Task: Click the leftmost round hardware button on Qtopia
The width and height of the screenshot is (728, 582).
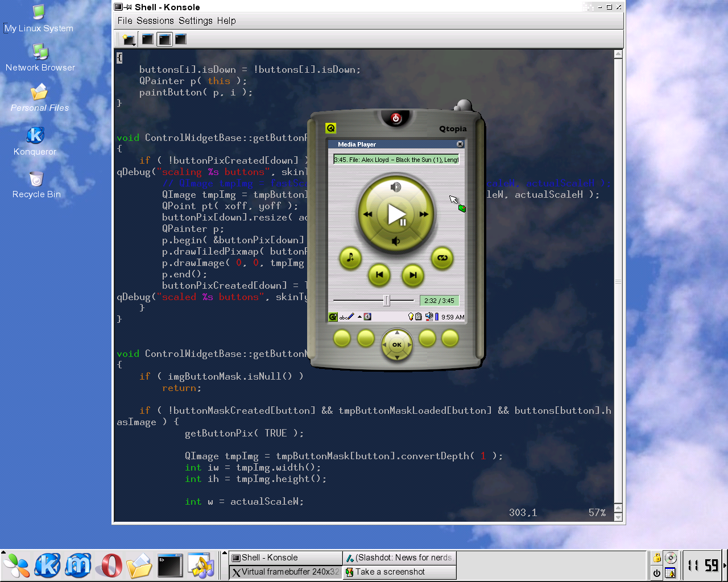Action: (342, 339)
